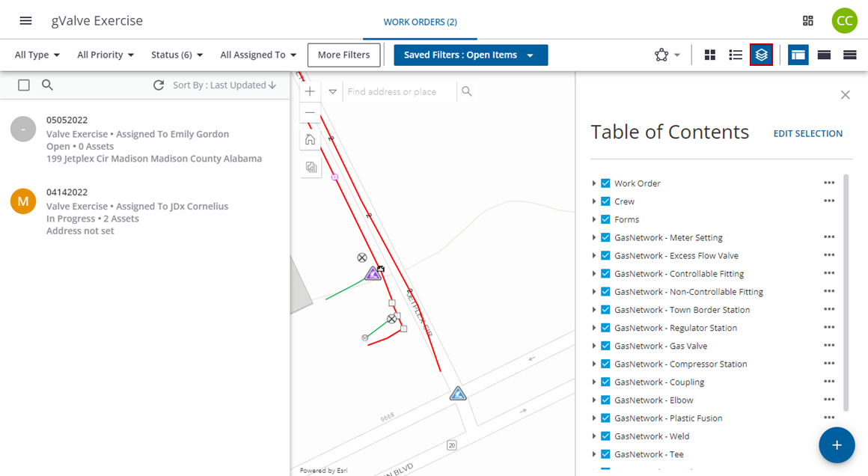Open Saved Filters : Open Items dropdown
This screenshot has height=476, width=868.
471,55
